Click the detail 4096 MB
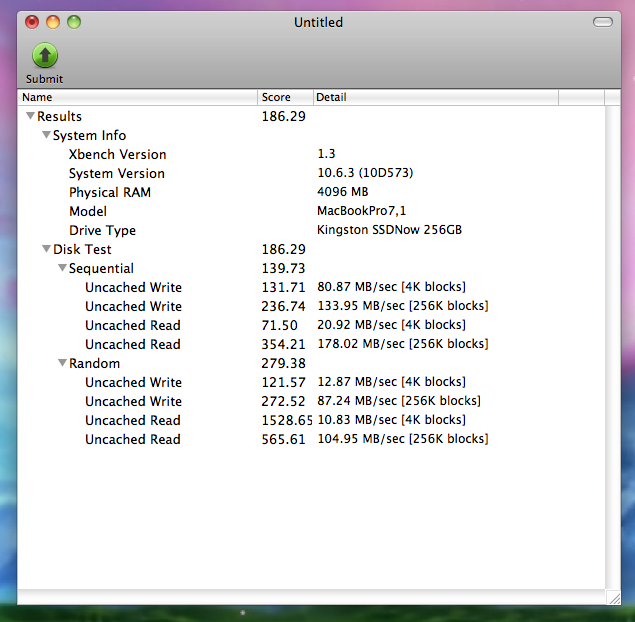 click(x=343, y=192)
